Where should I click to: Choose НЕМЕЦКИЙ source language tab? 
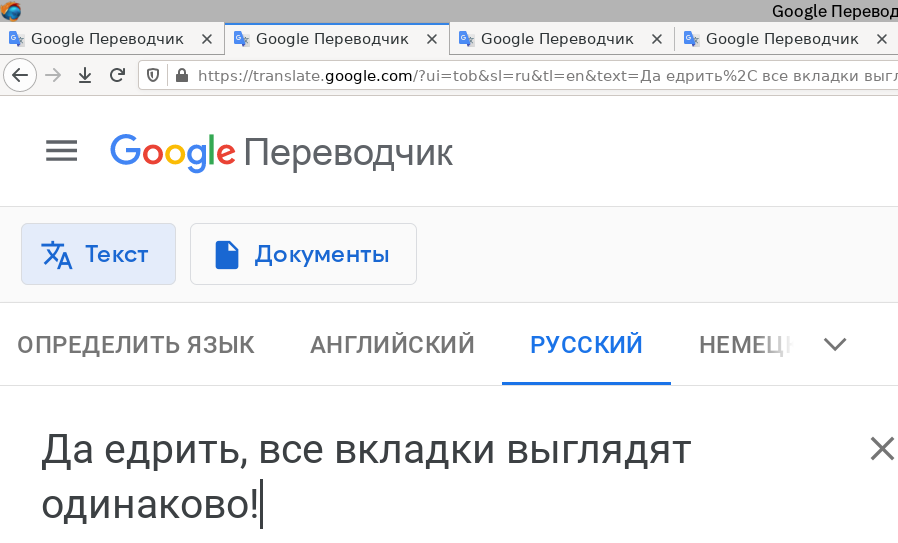coord(746,345)
